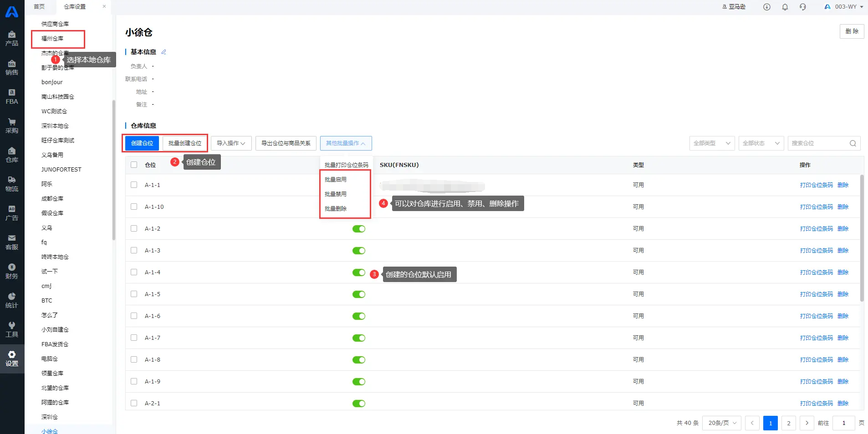Click 导出仓位与商品关系 button

click(x=286, y=143)
